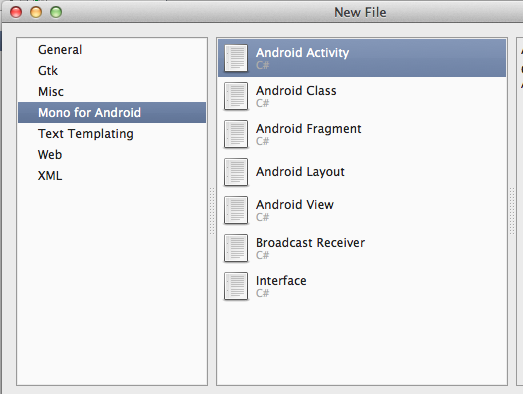Choose the Broadcast Receiver template label
The height and width of the screenshot is (394, 523).
coord(310,243)
